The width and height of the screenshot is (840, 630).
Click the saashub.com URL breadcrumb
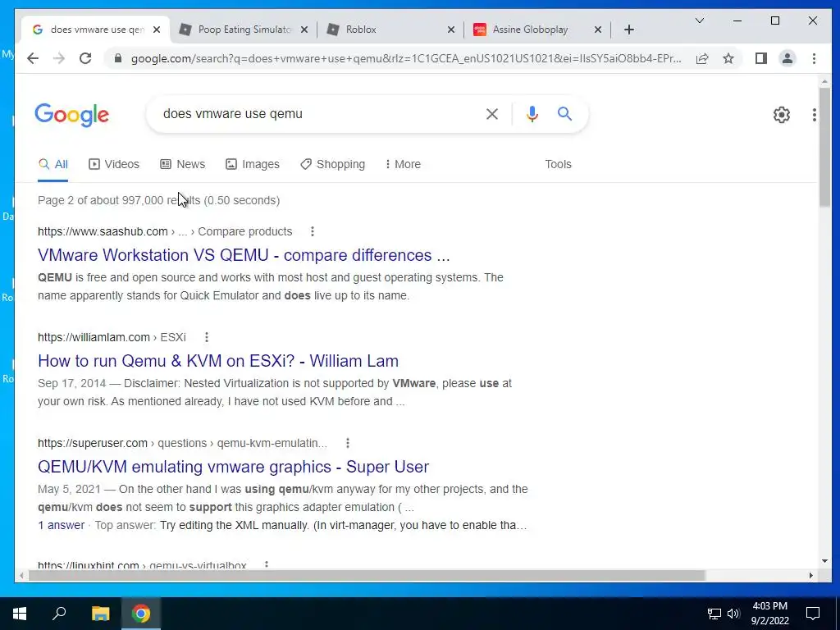coord(165,231)
